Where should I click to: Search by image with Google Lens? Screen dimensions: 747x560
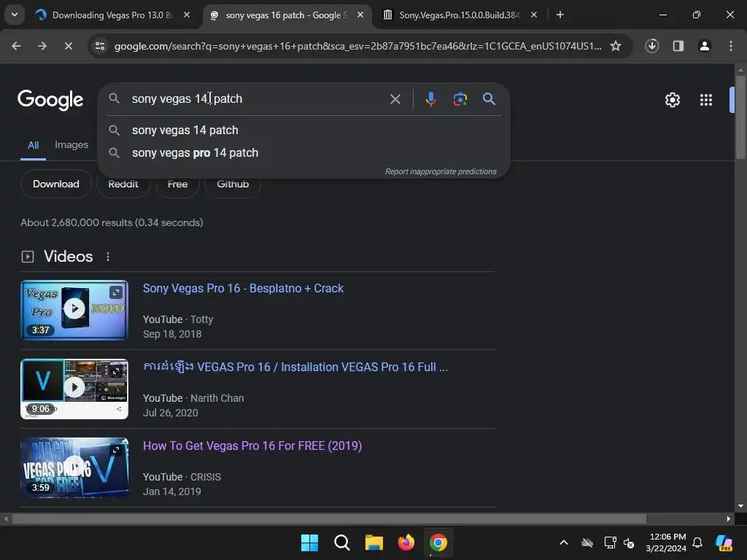coord(460,99)
